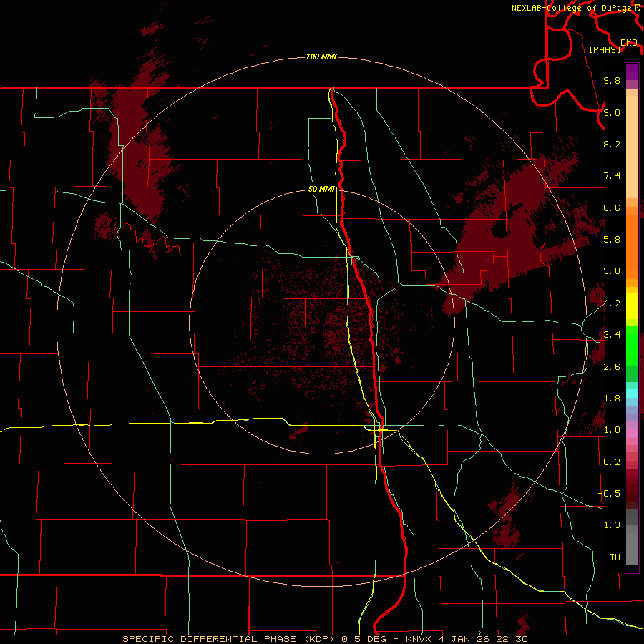Click the 1.8 value on the scale
This screenshot has height=644, width=644.
[612, 399]
